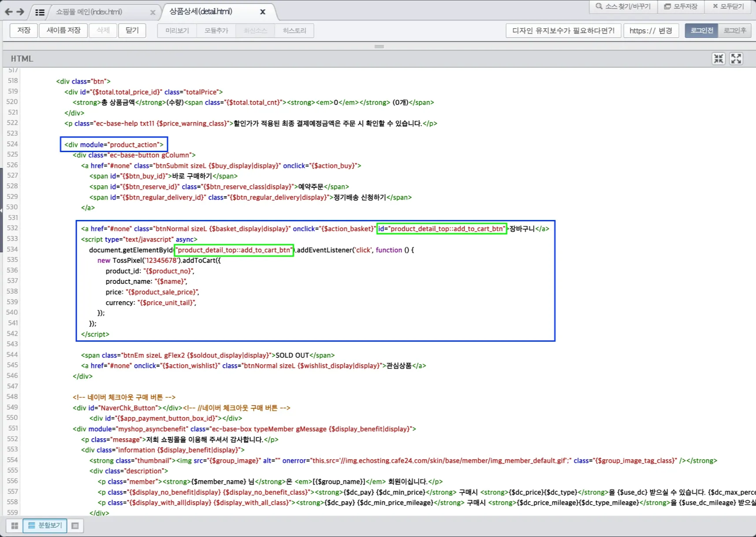
Task: Close the 쇼핑몰 메인(index.html) tab
Action: [x=153, y=12]
